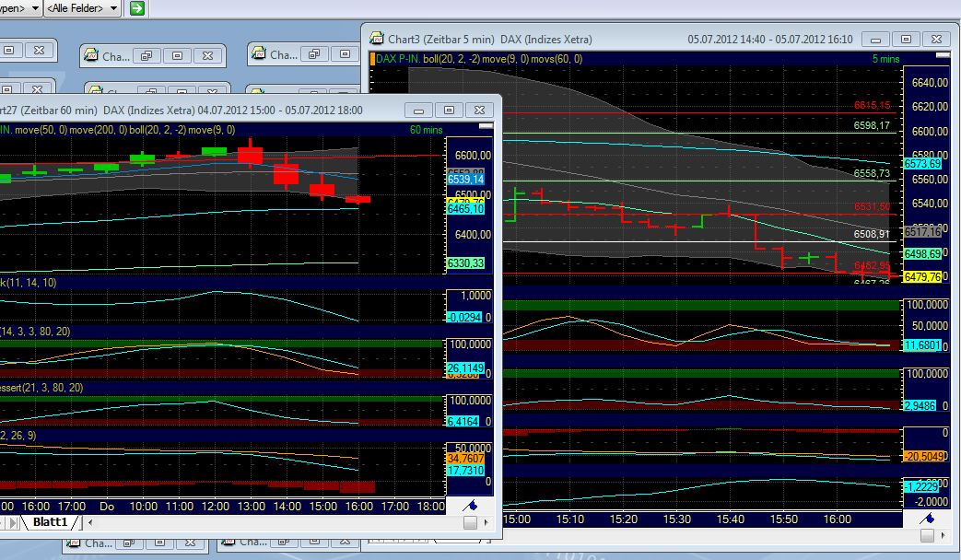
Task: Click the chart icon on the top-right minimized Cha... window
Action: click(258, 54)
